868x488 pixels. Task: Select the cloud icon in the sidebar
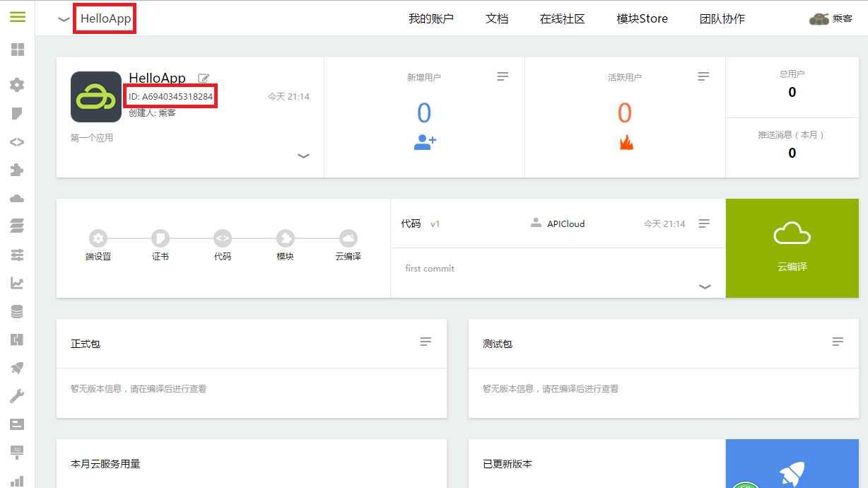pyautogui.click(x=17, y=199)
